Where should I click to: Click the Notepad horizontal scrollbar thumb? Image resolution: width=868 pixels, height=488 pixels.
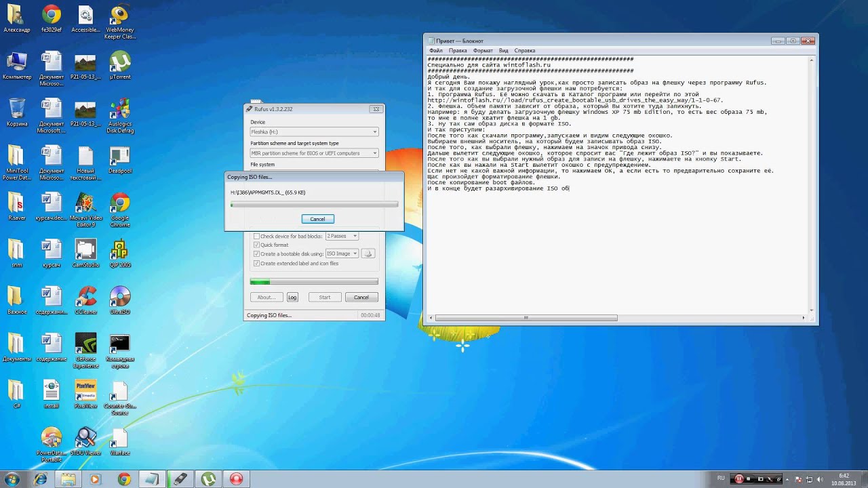(526, 318)
